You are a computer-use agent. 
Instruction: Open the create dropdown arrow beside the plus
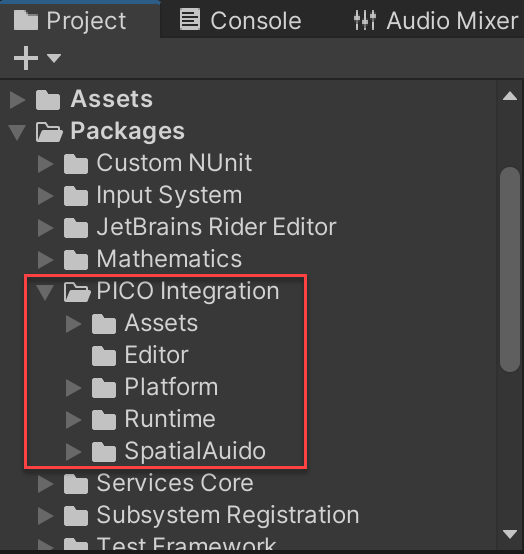(54, 58)
